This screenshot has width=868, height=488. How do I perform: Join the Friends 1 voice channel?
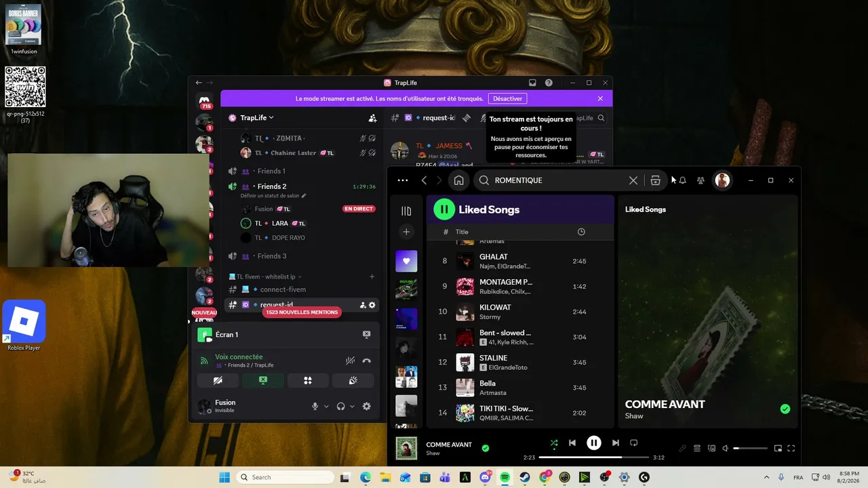[x=302, y=171]
